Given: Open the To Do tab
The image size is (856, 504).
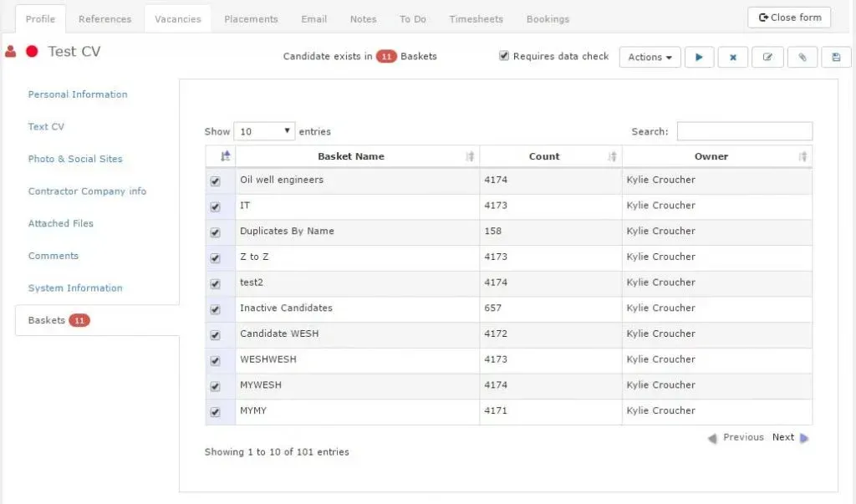Looking at the screenshot, I should tap(413, 19).
